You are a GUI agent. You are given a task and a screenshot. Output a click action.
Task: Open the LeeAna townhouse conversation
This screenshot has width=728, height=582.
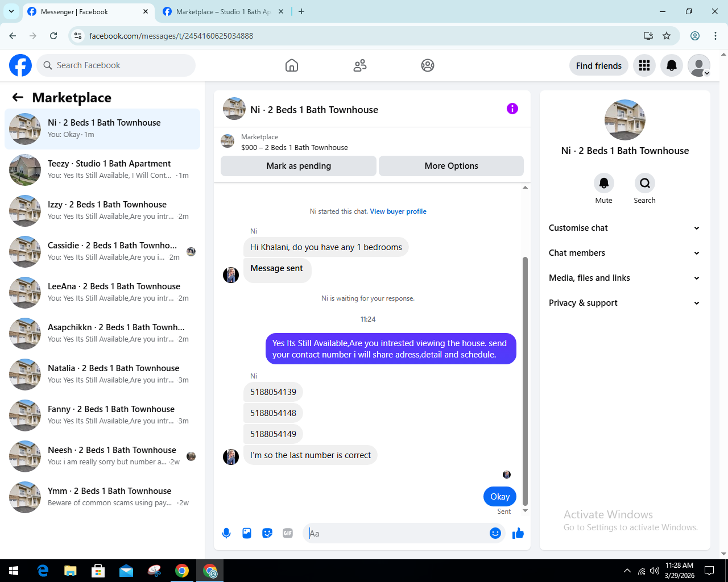coord(102,293)
